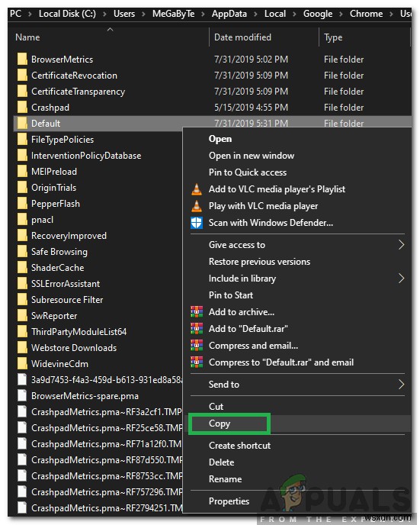Jump to Chrome breadcrumb segment

(366, 14)
